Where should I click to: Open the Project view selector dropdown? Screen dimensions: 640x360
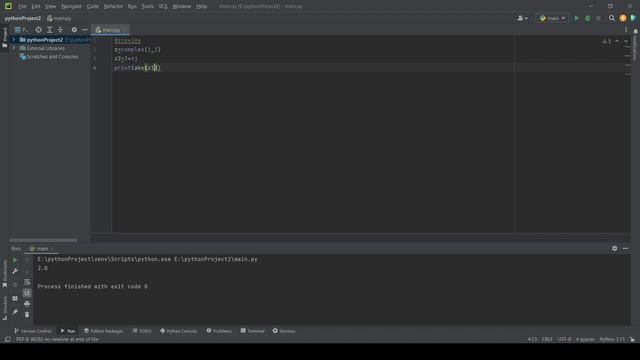coord(21,30)
